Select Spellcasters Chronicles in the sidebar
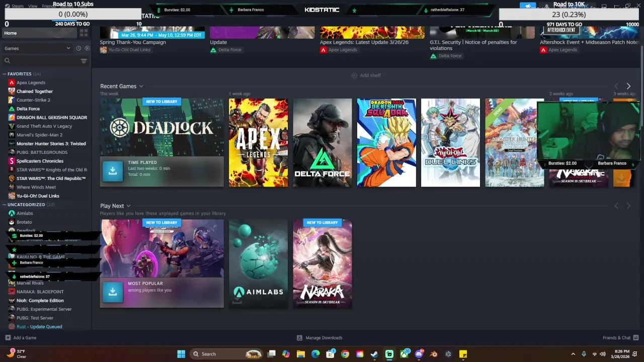Screen dimensions: 644x362 click(x=40, y=161)
